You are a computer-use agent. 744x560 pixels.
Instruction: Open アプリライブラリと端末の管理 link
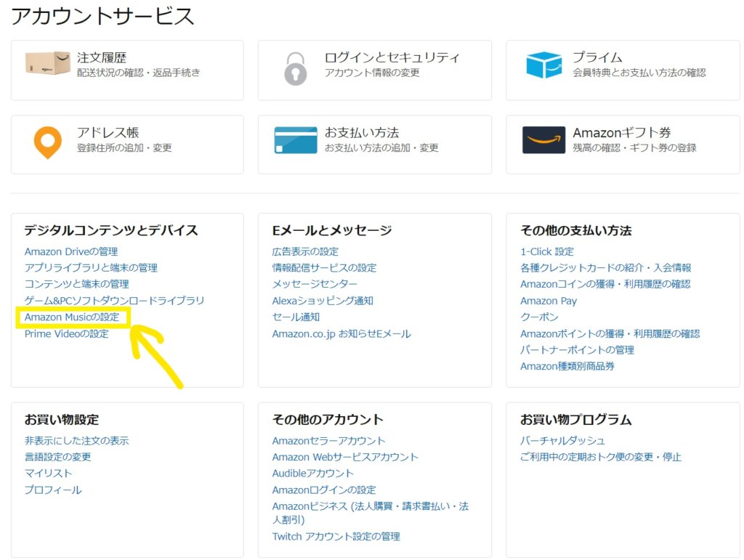[91, 268]
